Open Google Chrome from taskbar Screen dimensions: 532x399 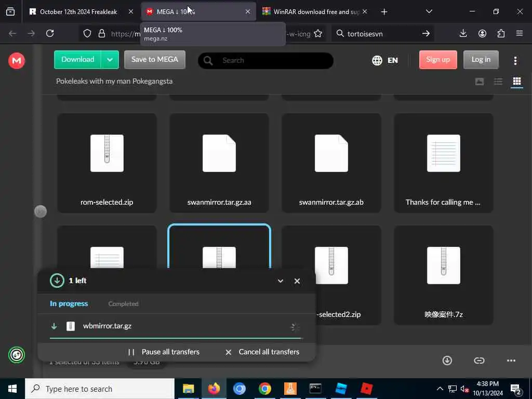tap(264, 389)
